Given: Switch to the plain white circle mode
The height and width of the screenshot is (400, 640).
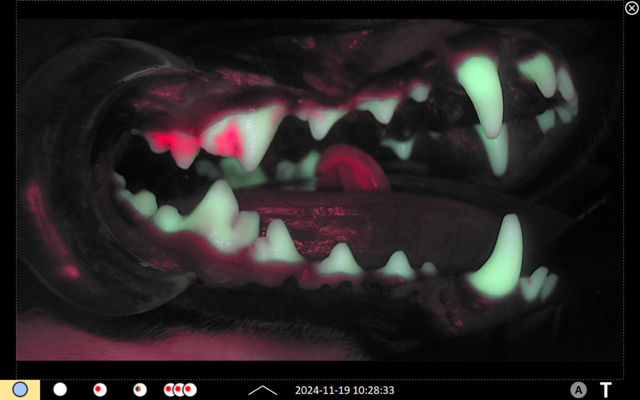Looking at the screenshot, I should coord(60,389).
